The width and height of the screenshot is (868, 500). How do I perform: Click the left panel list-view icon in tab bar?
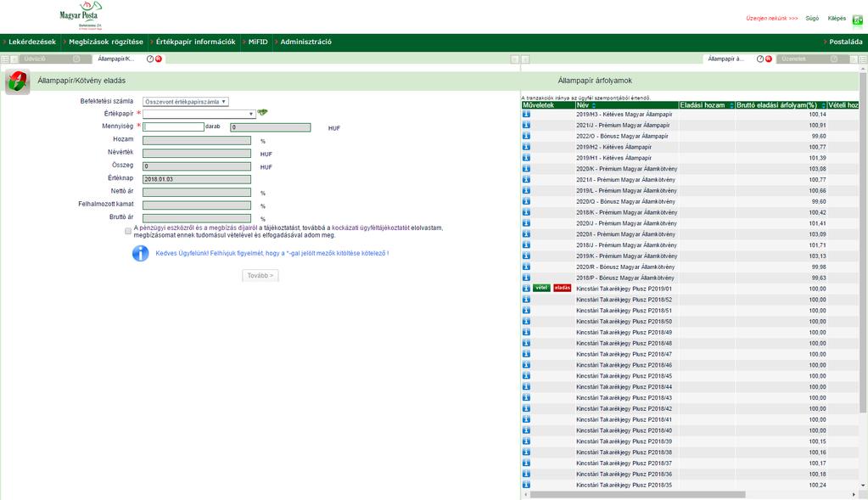pos(5,59)
